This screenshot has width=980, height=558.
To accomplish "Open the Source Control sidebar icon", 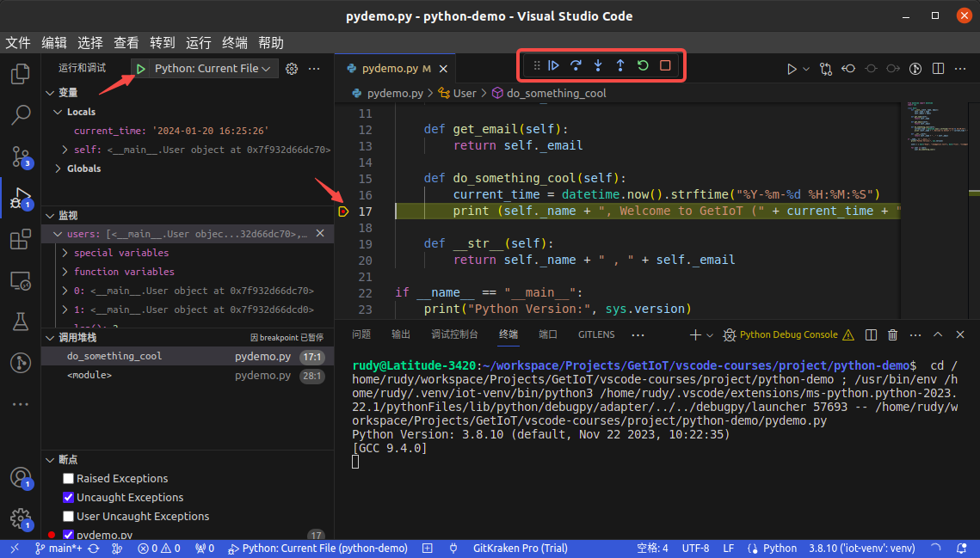I will pos(20,156).
